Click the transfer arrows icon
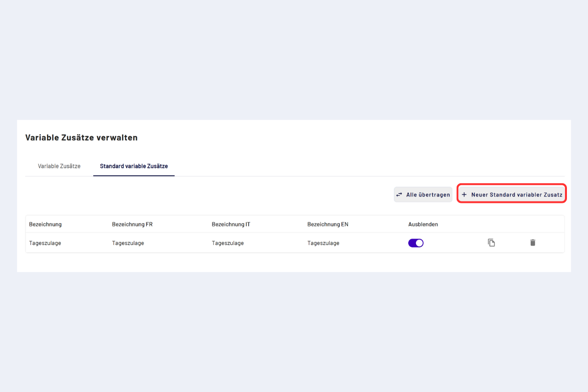The width and height of the screenshot is (588, 392). 399,195
